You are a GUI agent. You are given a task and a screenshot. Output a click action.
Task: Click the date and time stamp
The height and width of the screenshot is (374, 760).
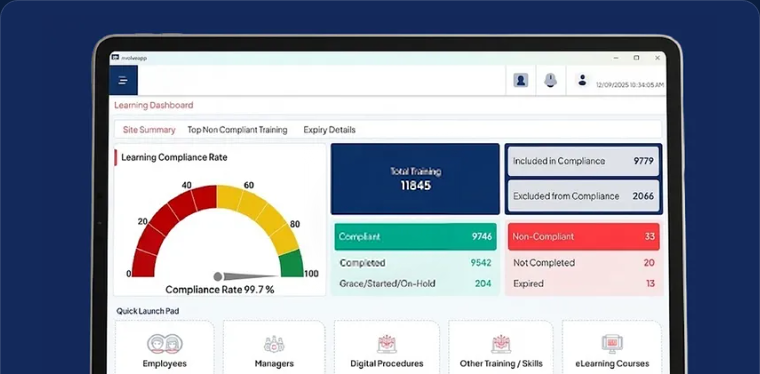tap(630, 85)
